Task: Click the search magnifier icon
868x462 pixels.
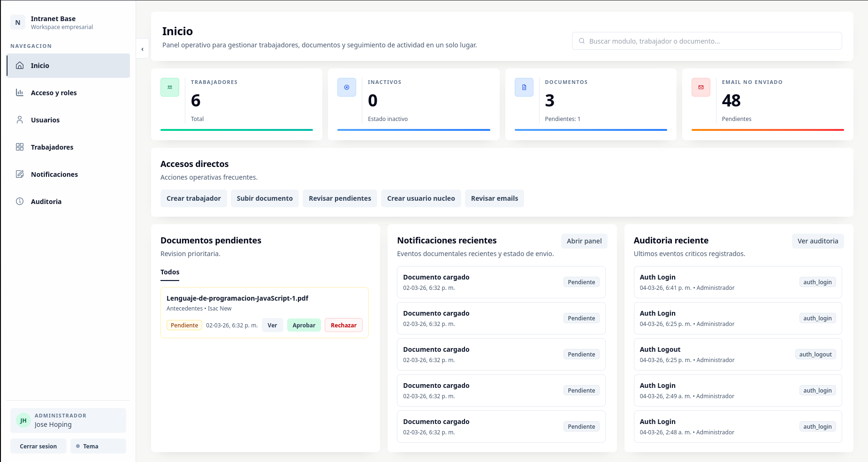Action: (582, 41)
